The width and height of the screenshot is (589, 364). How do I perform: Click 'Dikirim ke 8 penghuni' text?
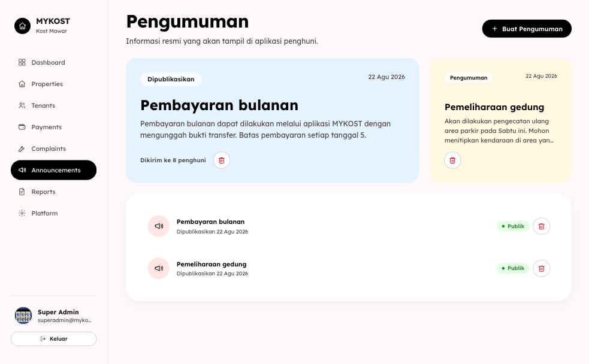click(x=173, y=160)
